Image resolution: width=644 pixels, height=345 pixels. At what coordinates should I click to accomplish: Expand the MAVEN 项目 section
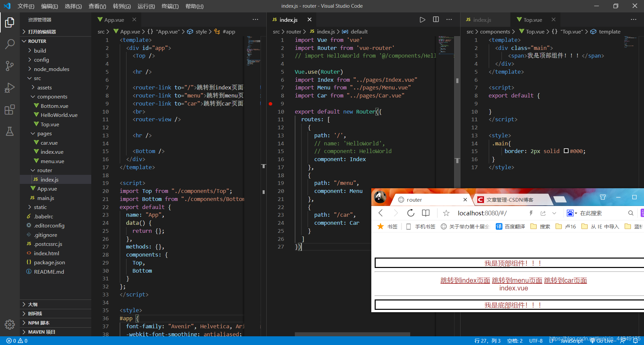[56, 332]
